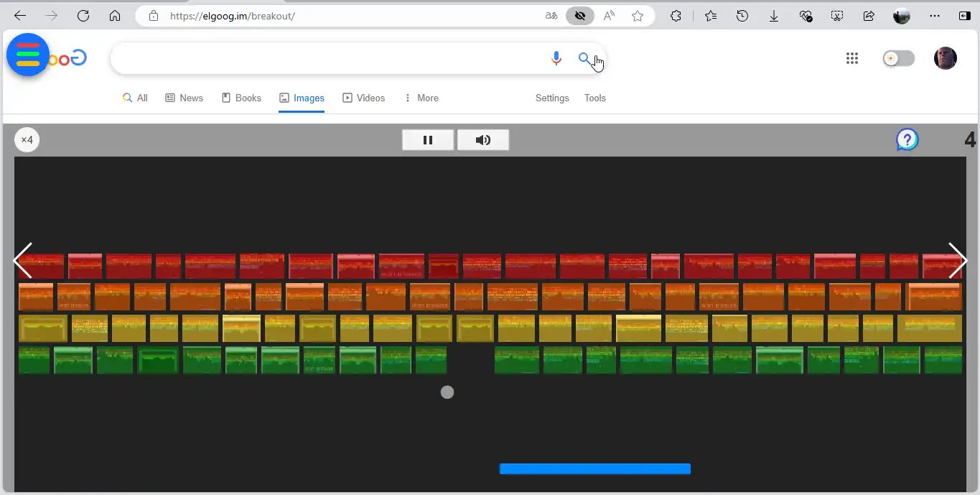Image resolution: width=980 pixels, height=495 pixels.
Task: Toggle the dark mode switch
Action: coord(899,58)
